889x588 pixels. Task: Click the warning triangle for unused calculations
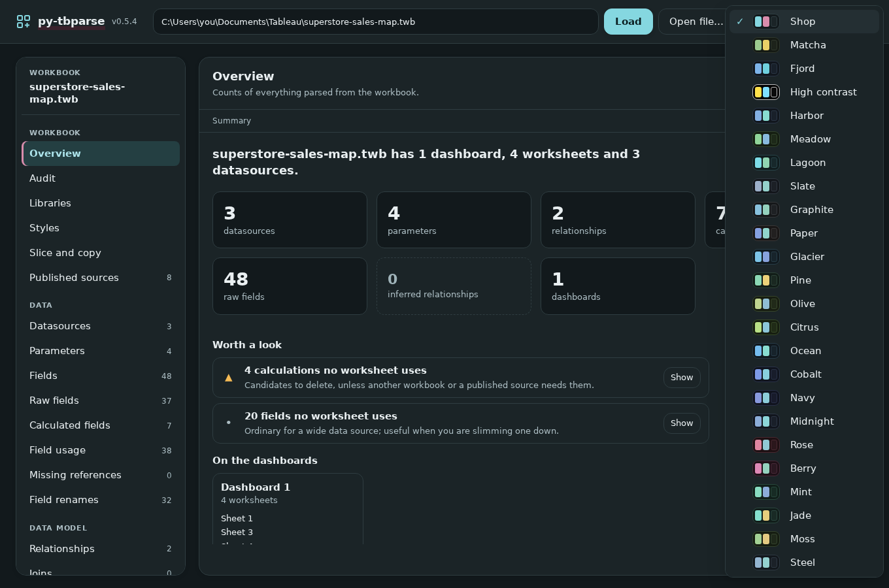(229, 378)
